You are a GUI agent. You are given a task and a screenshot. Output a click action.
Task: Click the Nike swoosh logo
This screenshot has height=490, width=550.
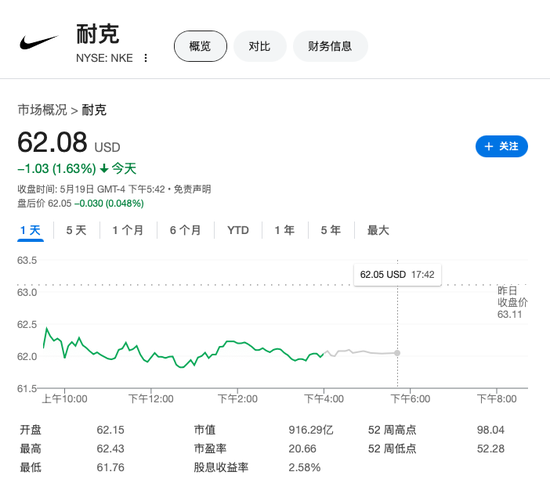point(38,42)
